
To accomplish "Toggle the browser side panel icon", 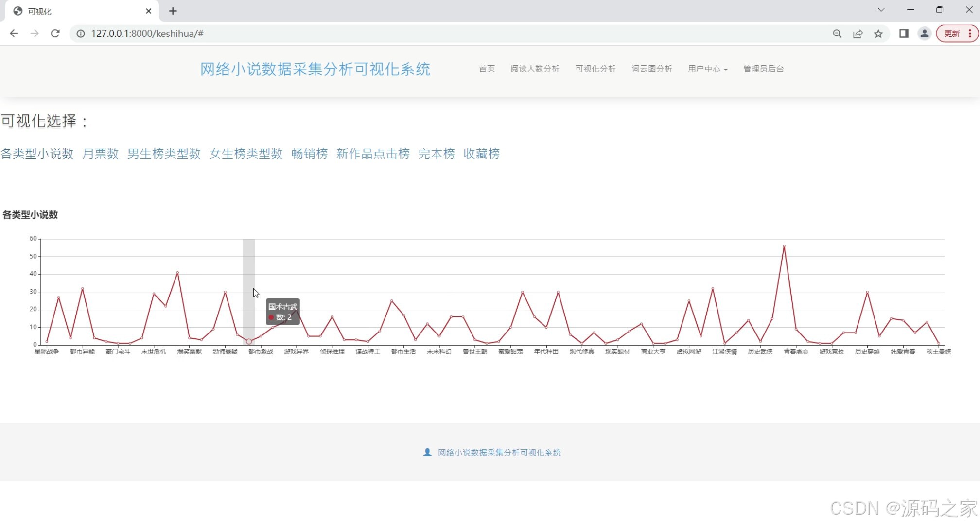I will point(904,34).
